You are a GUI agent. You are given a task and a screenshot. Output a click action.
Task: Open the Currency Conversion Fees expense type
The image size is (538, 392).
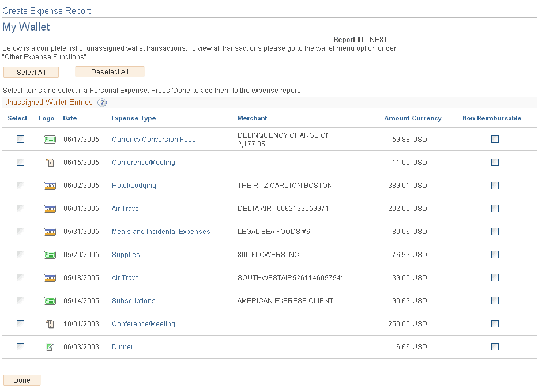point(153,139)
